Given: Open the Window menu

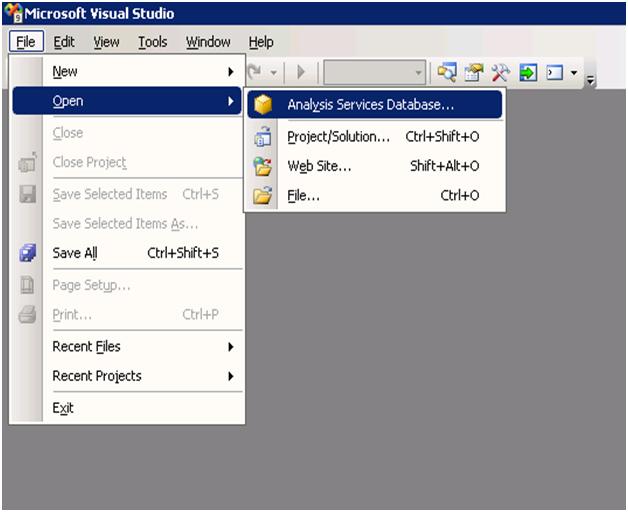Looking at the screenshot, I should 208,42.
